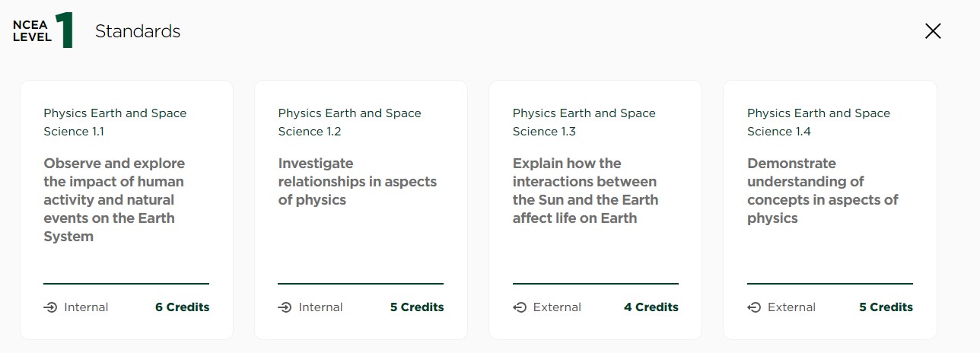980x353 pixels.
Task: Open 'Explain how the interactions' standard title
Action: pos(585,191)
